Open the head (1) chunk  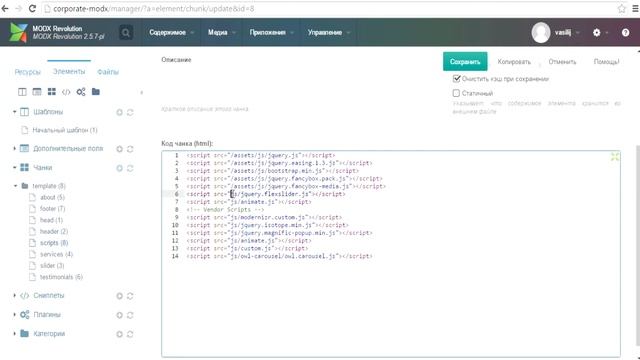click(x=51, y=220)
